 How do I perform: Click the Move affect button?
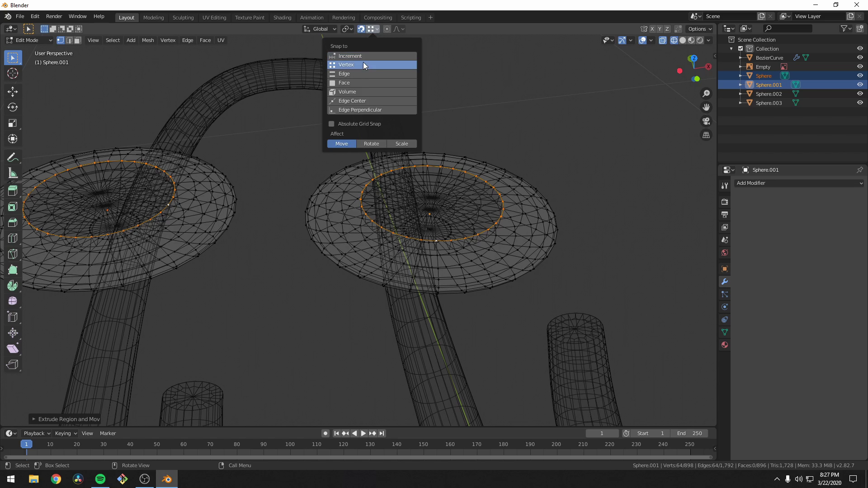[x=342, y=144]
